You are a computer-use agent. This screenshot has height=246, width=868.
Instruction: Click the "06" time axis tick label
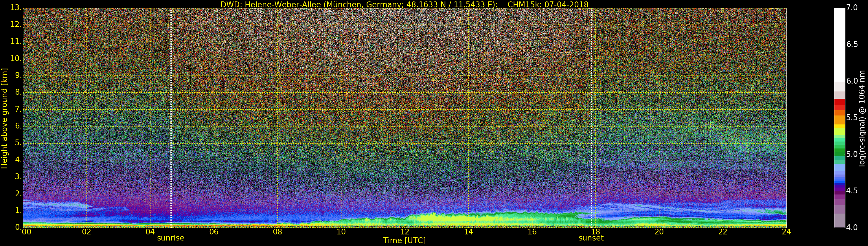pyautogui.click(x=214, y=232)
